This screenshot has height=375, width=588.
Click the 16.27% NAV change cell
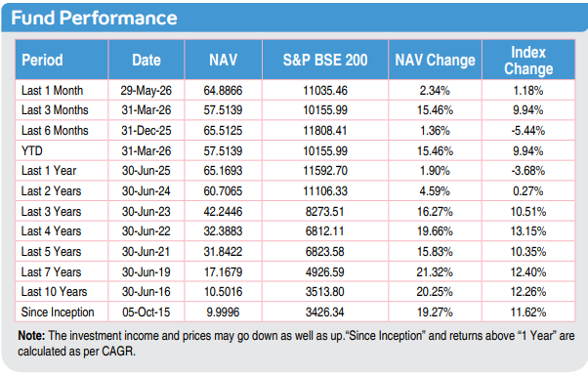[x=435, y=212]
